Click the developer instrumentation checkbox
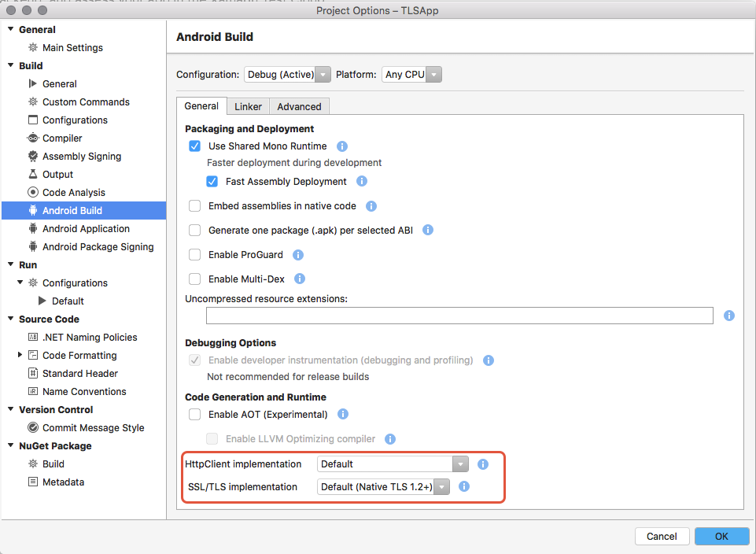 pos(195,360)
